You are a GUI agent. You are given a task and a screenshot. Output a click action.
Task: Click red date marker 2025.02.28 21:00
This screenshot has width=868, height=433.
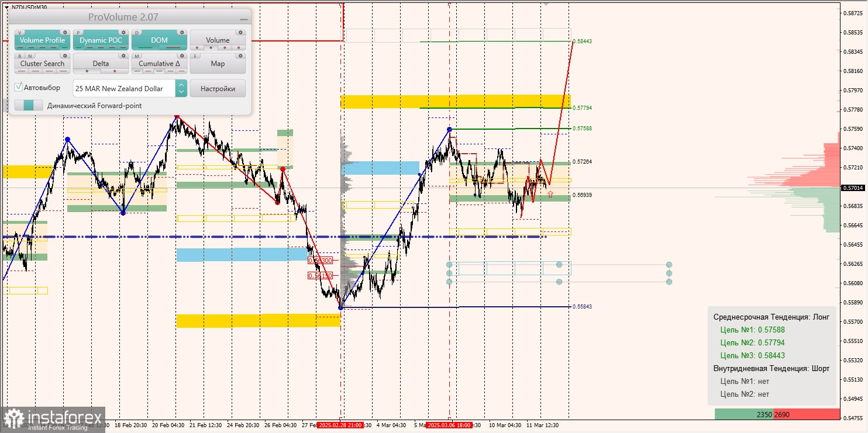(x=340, y=425)
